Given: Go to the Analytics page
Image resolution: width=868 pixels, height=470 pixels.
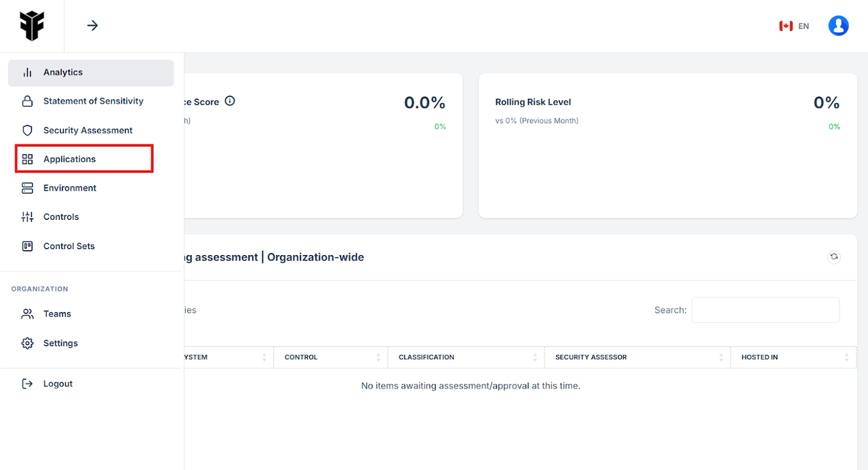Looking at the screenshot, I should click(63, 73).
